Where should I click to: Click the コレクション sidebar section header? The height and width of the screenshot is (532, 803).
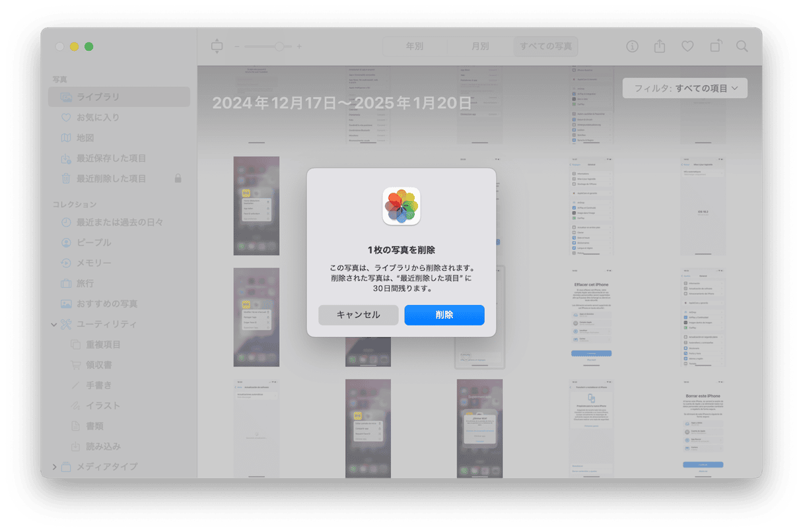[x=75, y=205]
